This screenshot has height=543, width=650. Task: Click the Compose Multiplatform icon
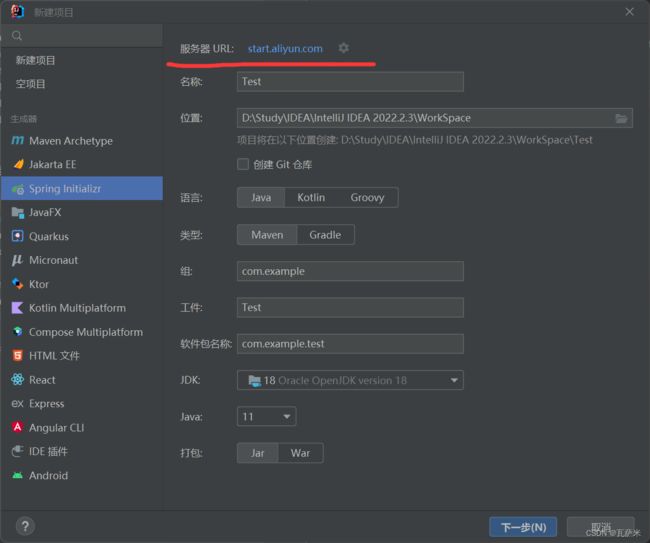point(17,332)
